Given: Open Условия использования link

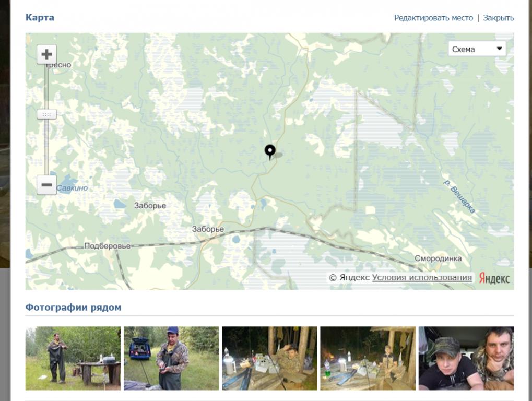Looking at the screenshot, I should (x=422, y=277).
